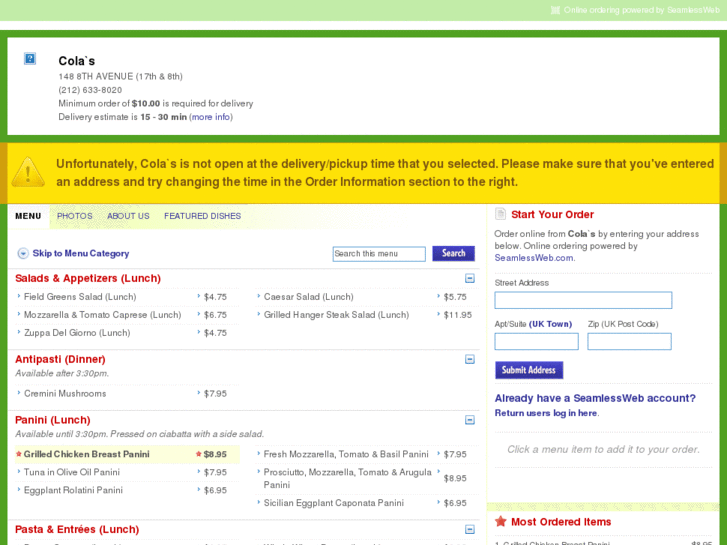Click the Pasta & Entrées (Lunch) heading
Screen dimensions: 727x545
(77, 530)
